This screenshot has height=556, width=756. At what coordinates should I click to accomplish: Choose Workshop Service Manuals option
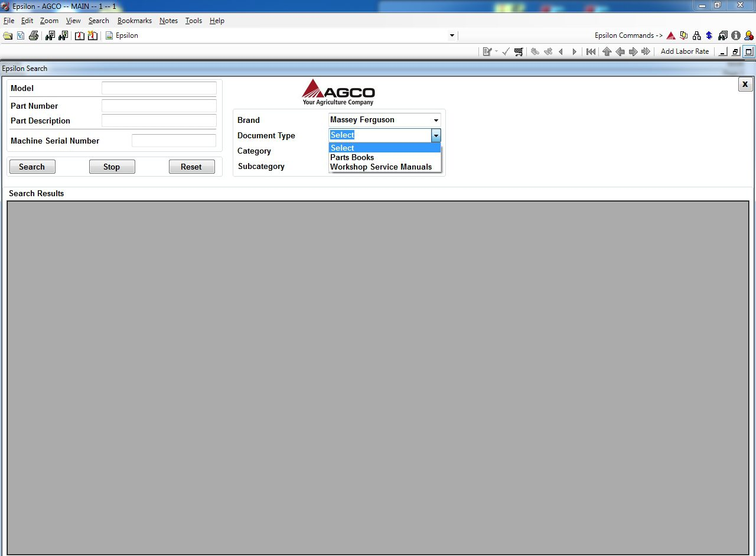coord(381,167)
